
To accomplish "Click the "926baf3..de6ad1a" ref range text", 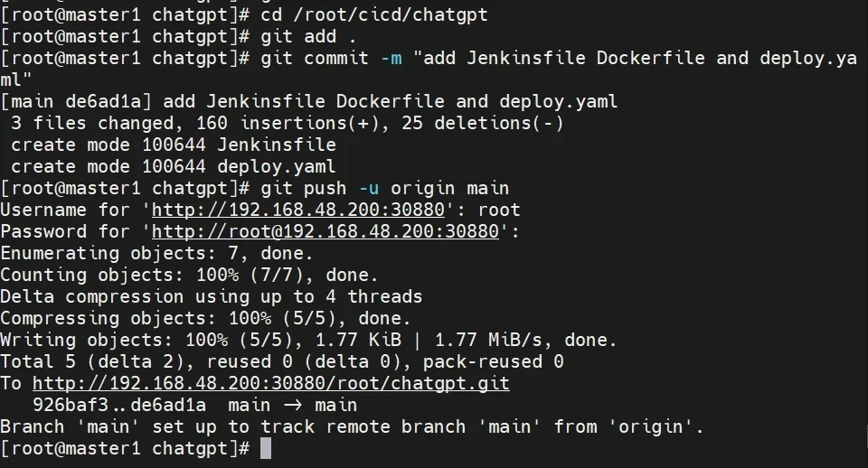I will [x=119, y=405].
